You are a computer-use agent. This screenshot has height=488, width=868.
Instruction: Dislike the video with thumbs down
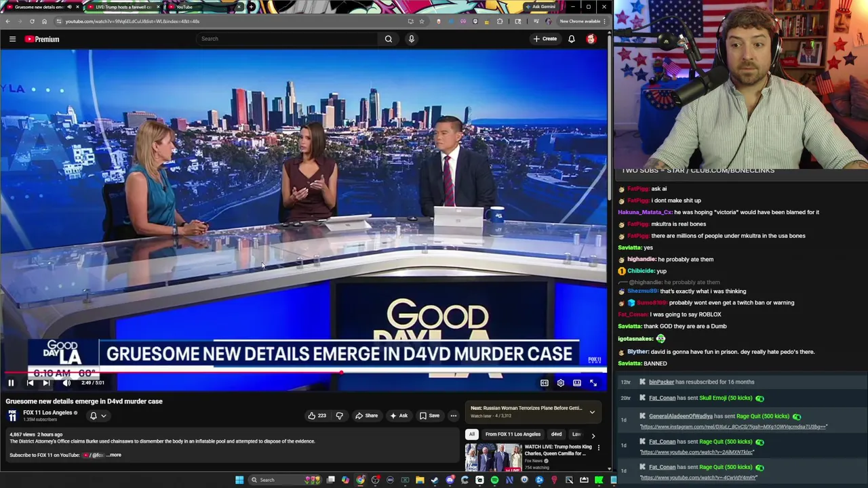[x=340, y=415]
